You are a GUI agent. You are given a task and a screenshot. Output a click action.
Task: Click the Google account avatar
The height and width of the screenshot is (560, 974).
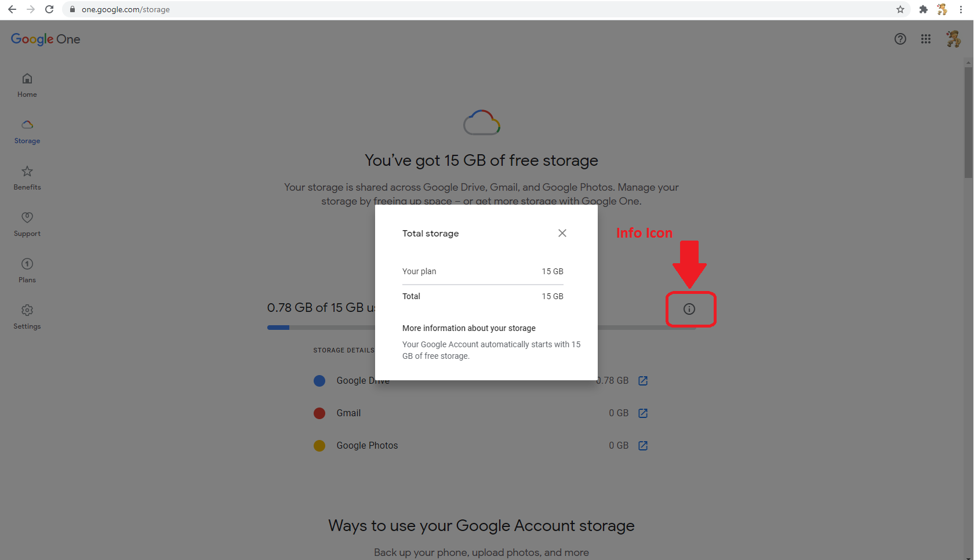coord(954,39)
